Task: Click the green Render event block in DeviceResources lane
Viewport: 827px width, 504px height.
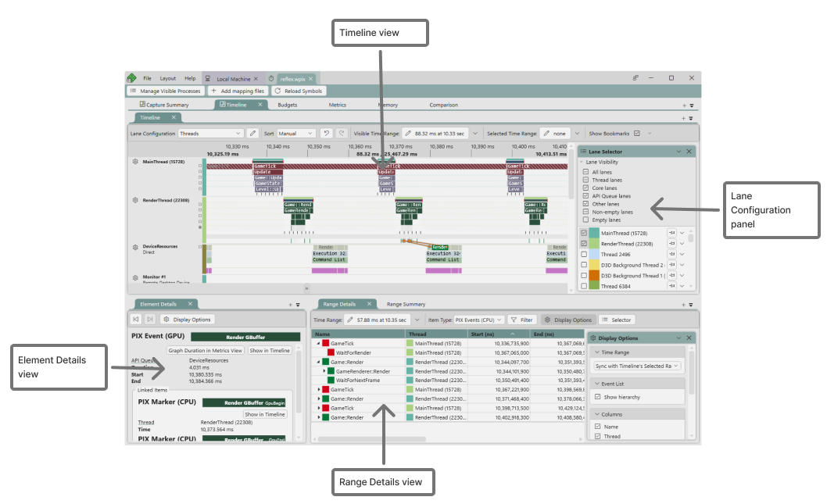Action: (x=440, y=247)
